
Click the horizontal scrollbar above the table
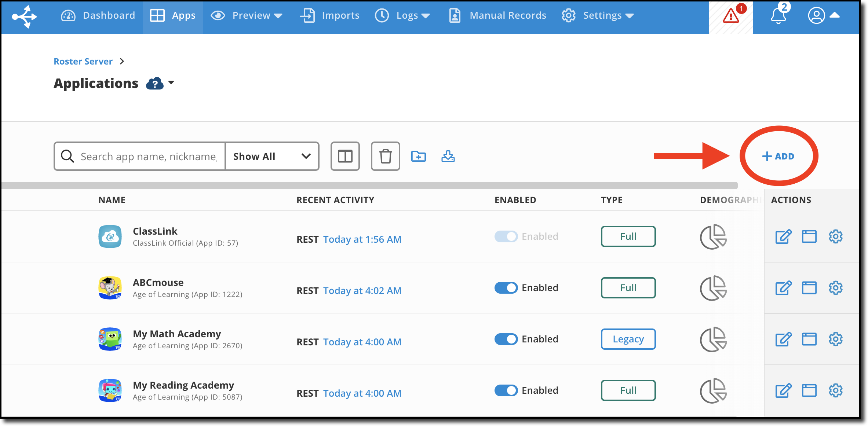pyautogui.click(x=369, y=186)
